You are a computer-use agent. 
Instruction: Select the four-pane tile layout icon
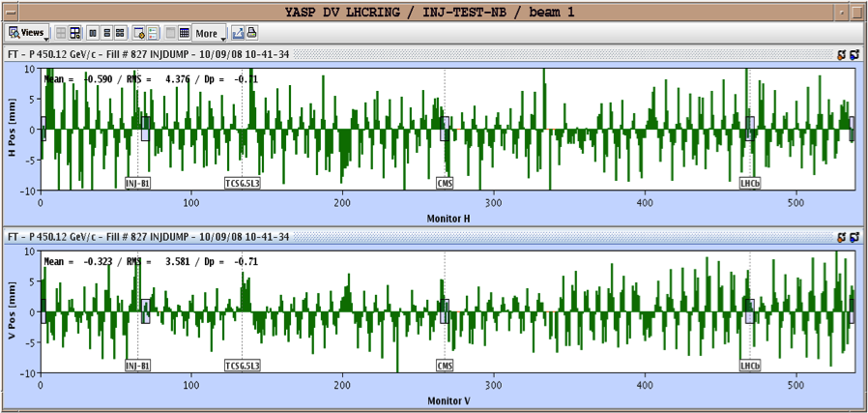[x=120, y=33]
